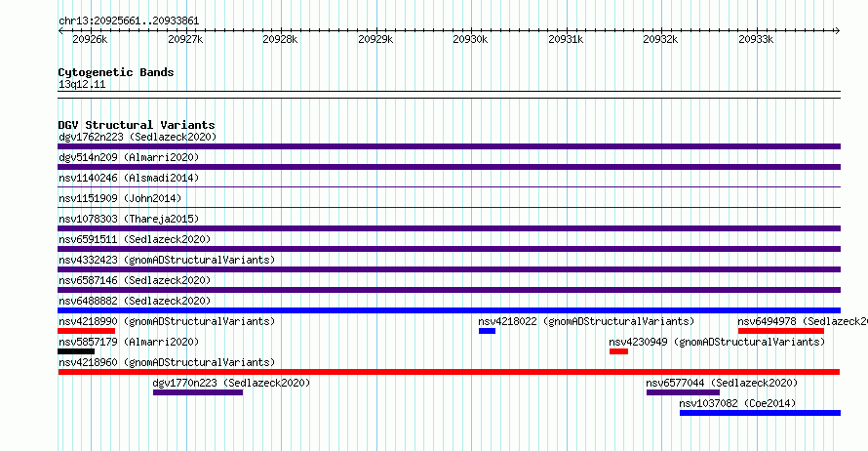Click the nsv6494978 variant label

click(x=802, y=321)
